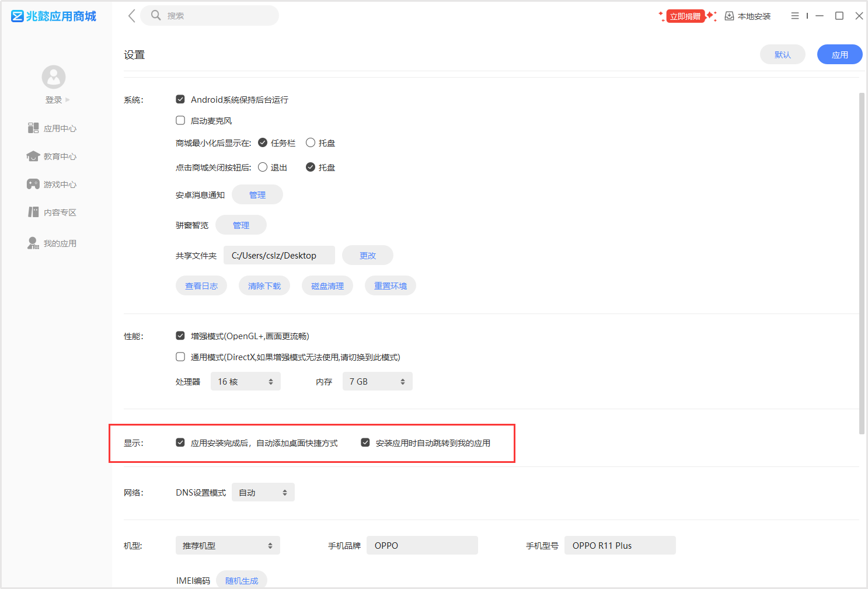Click the user avatar login icon

(54, 77)
